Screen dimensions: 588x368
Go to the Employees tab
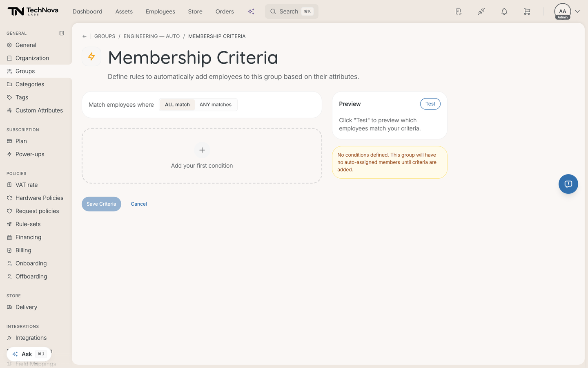160,11
